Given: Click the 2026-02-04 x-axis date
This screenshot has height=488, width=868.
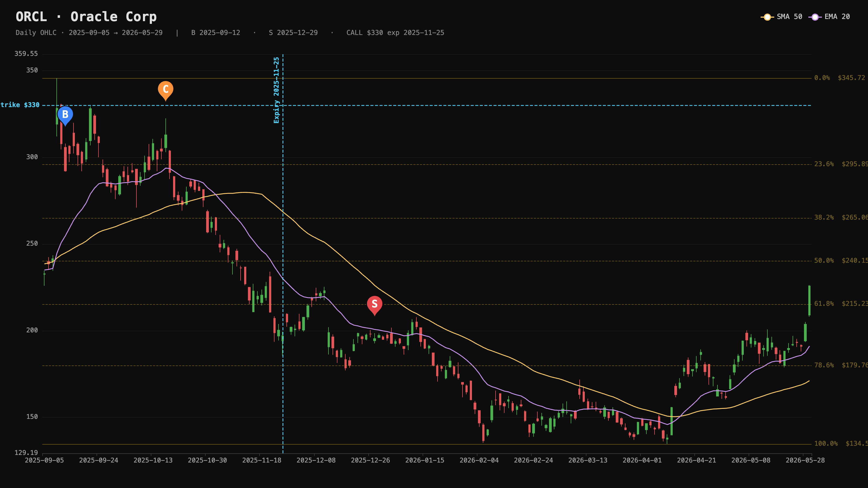Looking at the screenshot, I should (479, 460).
